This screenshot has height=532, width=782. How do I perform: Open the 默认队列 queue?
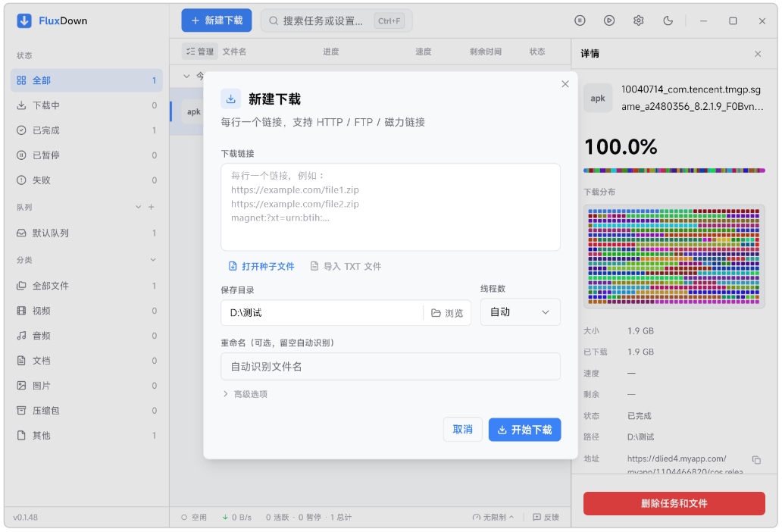87,233
